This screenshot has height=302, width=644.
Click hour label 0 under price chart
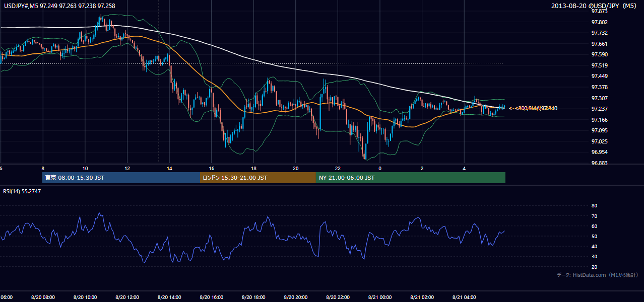pos(380,169)
